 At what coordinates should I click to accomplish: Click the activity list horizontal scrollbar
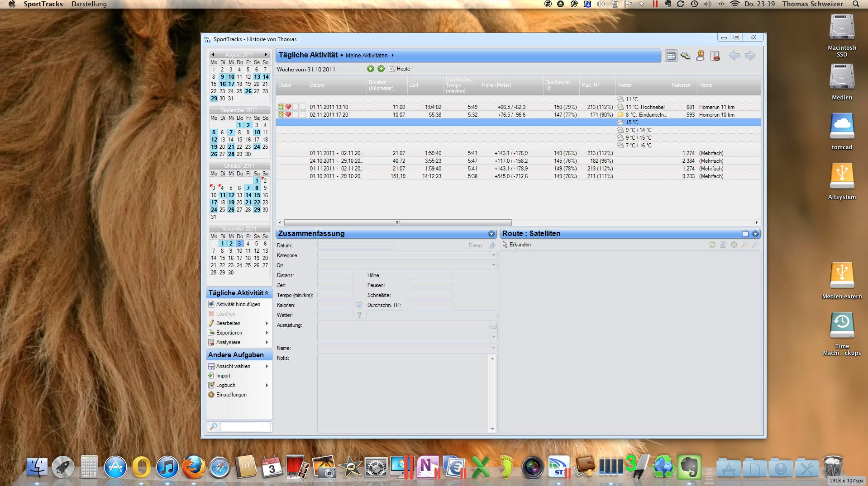[398, 222]
